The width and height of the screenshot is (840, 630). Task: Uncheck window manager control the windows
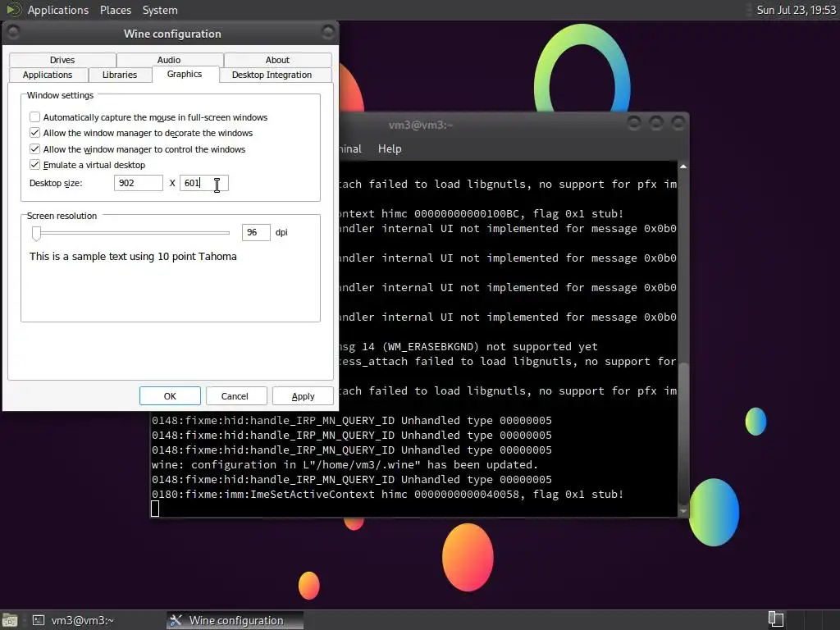pos(34,149)
